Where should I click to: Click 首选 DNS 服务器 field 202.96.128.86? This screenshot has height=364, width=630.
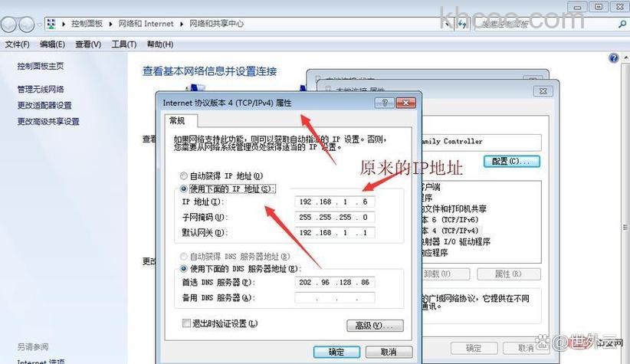click(335, 283)
